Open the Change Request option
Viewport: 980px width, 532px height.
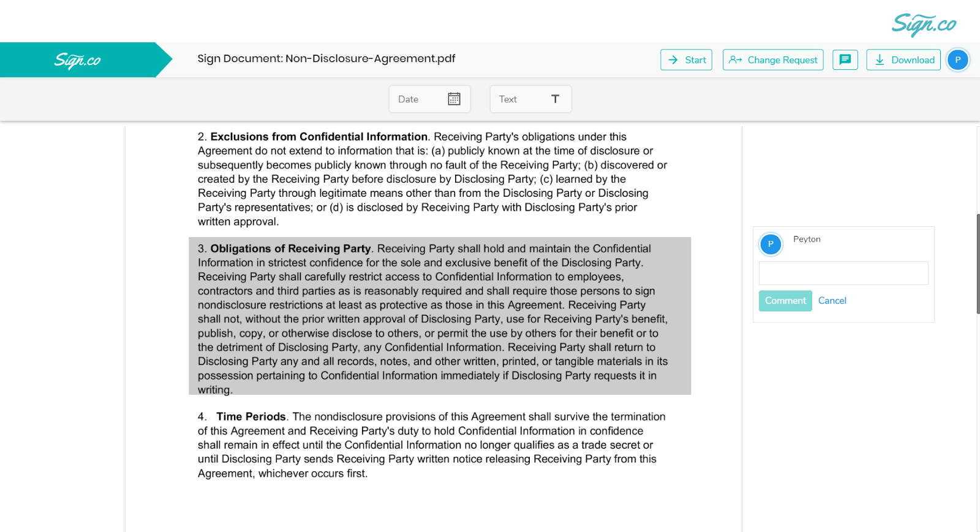click(773, 60)
